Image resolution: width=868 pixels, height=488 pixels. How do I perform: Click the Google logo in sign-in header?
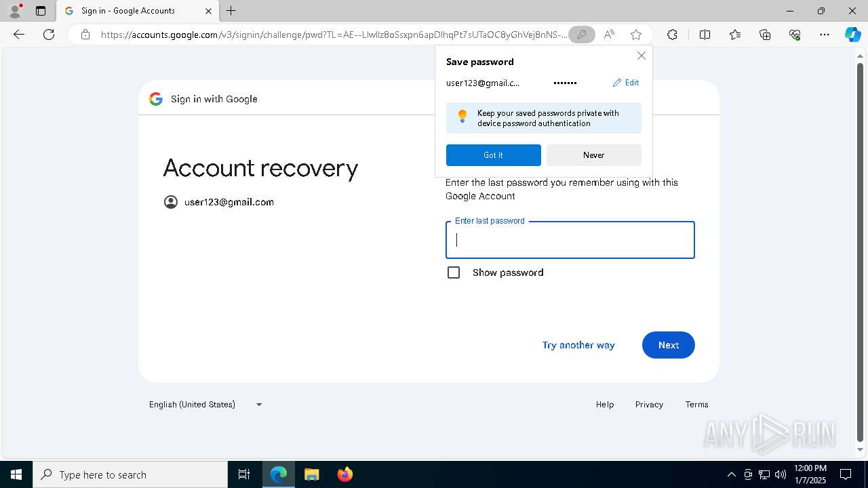pyautogui.click(x=156, y=99)
